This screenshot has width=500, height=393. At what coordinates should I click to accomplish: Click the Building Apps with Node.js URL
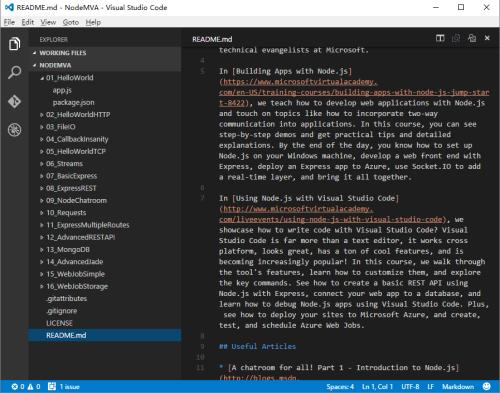[x=354, y=92]
